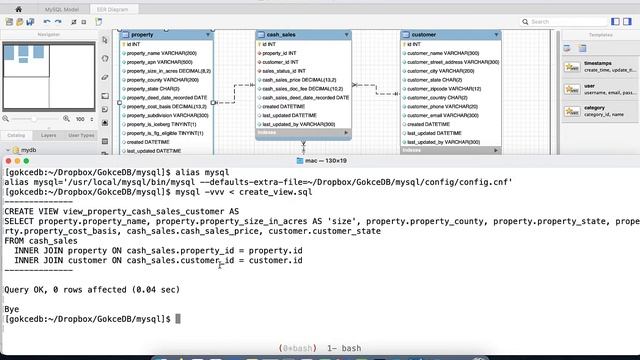Select the pointer selection tool

click(105, 40)
